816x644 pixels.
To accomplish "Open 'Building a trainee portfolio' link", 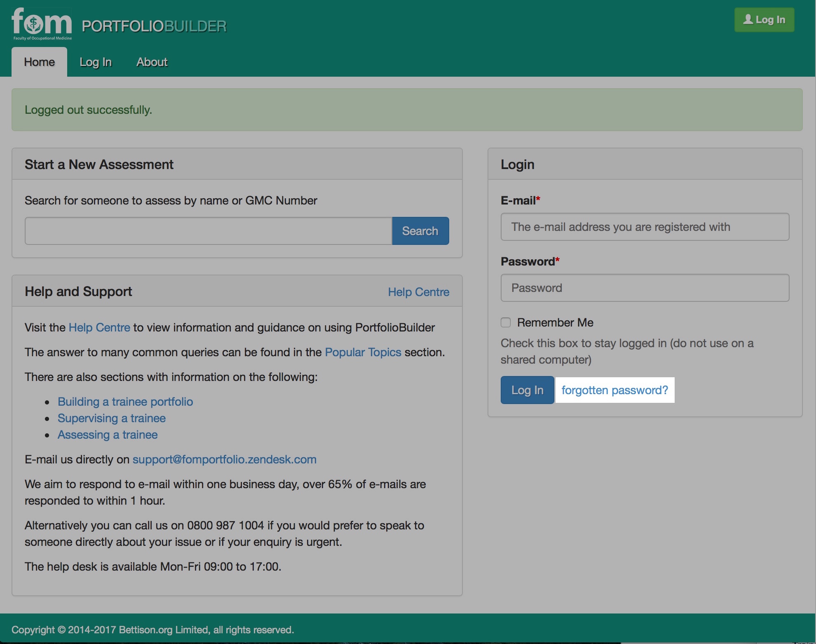I will click(x=125, y=402).
